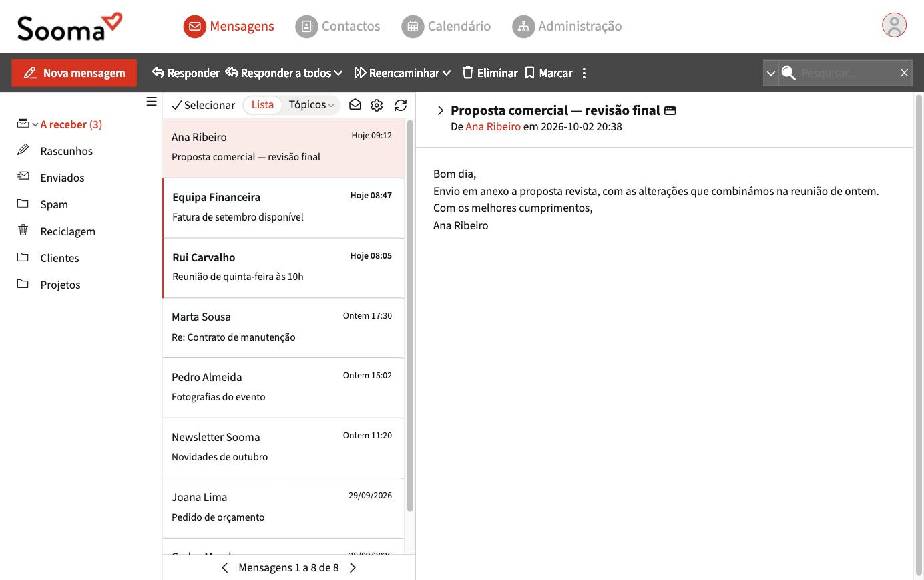The height and width of the screenshot is (580, 924).
Task: Open the Joana Lima message
Action: click(283, 508)
